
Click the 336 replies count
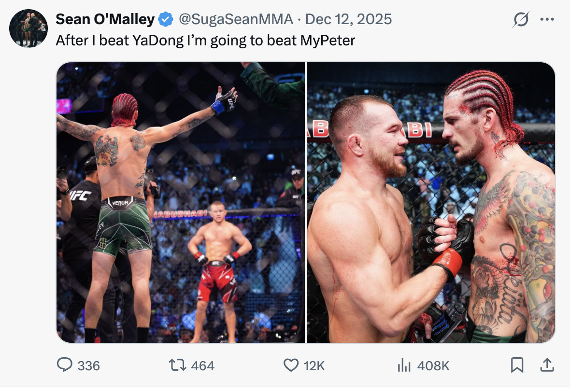(x=88, y=366)
